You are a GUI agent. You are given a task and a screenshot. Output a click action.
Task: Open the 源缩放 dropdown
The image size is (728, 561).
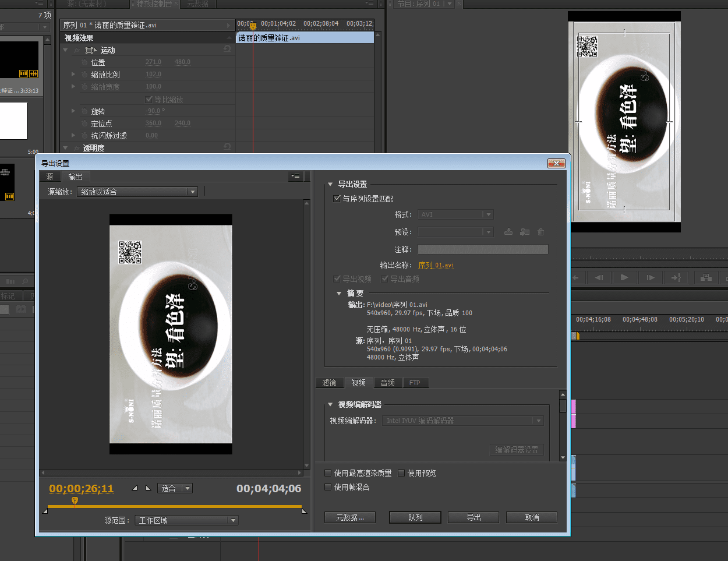[x=137, y=192]
